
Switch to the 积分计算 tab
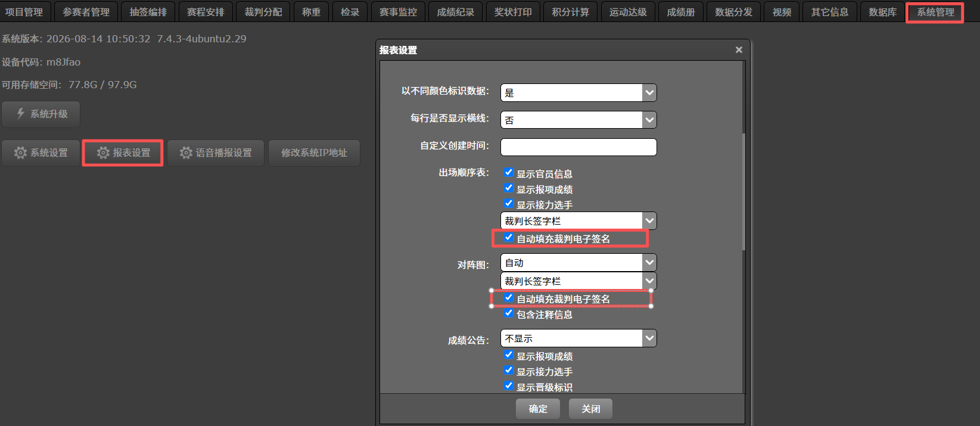click(570, 12)
